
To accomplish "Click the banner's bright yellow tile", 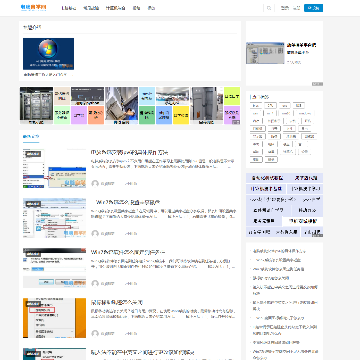I will (181, 115).
